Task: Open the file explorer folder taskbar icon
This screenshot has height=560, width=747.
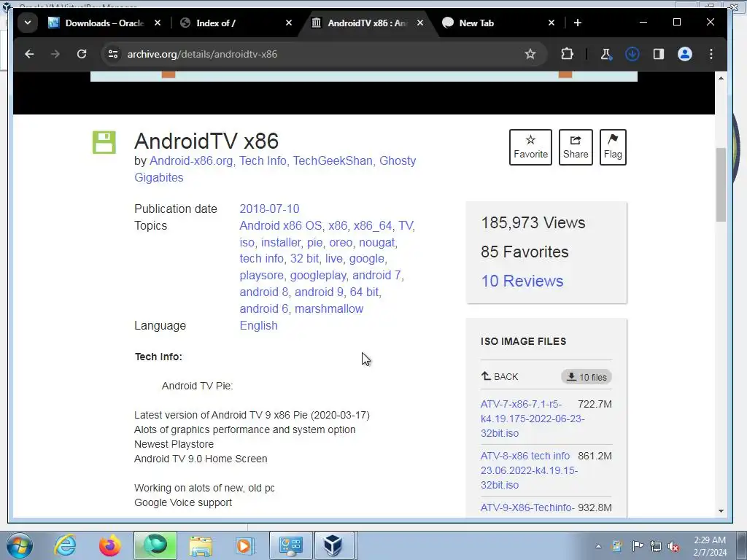Action: click(201, 545)
